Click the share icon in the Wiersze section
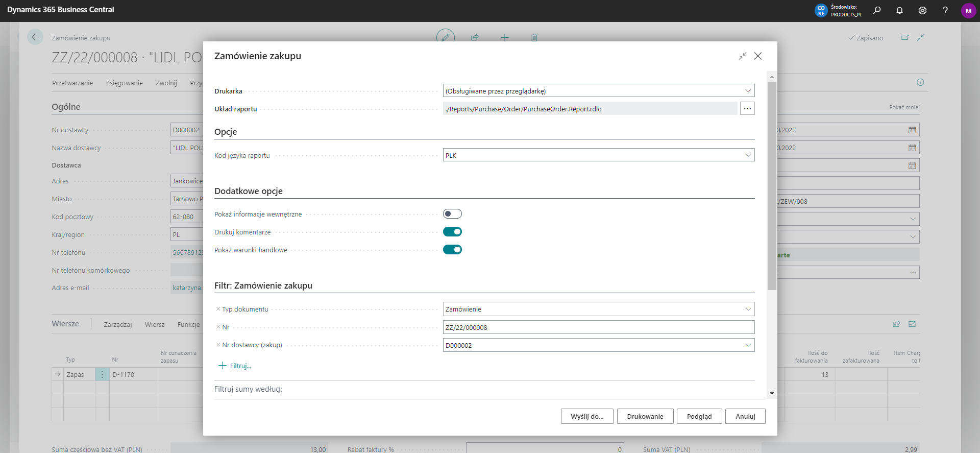 click(x=896, y=324)
